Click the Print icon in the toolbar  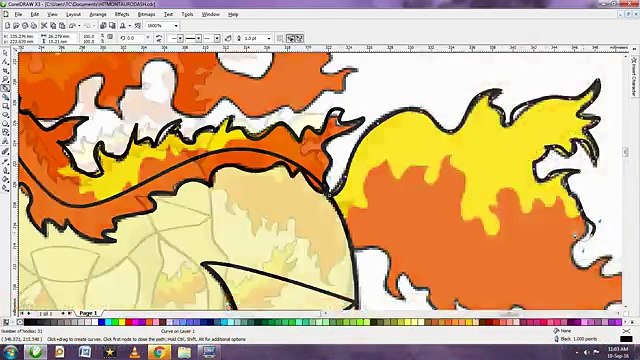[34, 25]
